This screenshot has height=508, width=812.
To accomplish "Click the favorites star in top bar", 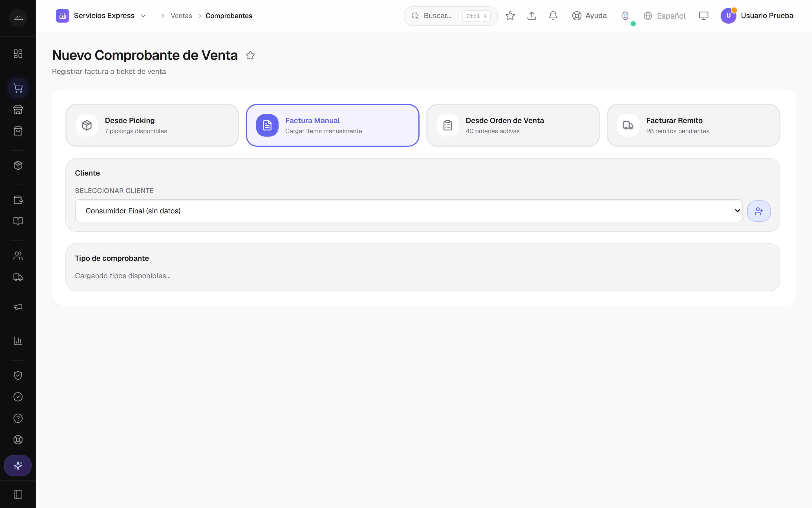I will [x=510, y=16].
